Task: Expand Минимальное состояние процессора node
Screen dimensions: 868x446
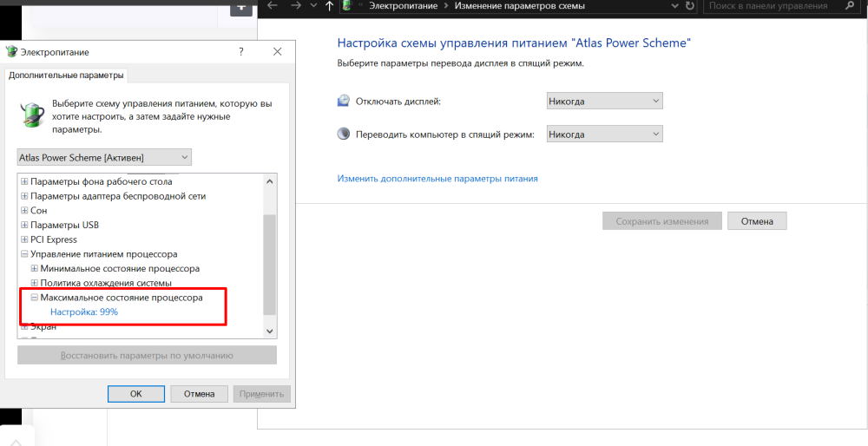Action: tap(35, 269)
